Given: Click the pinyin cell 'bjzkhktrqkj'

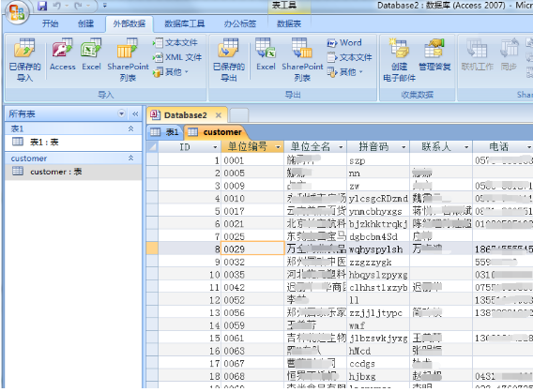Looking at the screenshot, I should click(378, 224).
